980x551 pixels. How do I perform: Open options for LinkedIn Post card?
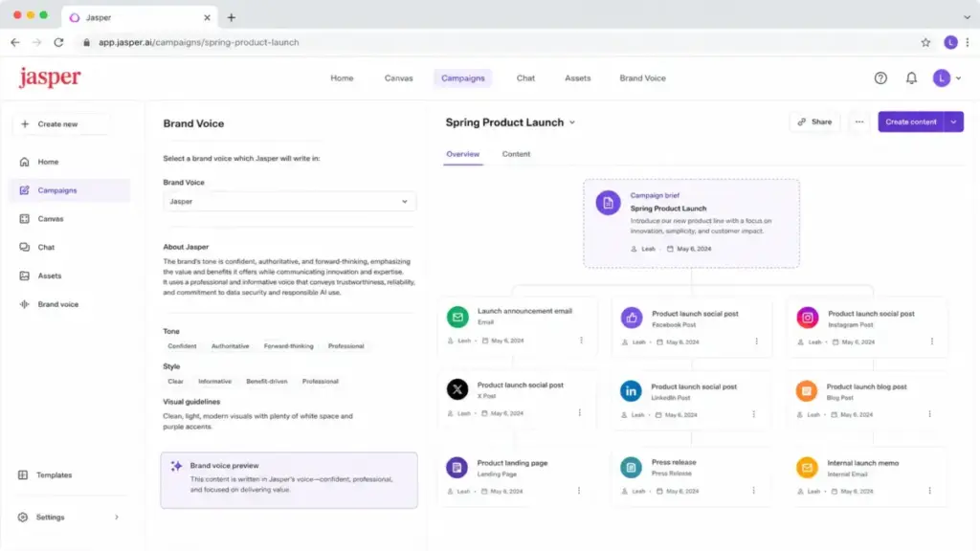pyautogui.click(x=754, y=414)
